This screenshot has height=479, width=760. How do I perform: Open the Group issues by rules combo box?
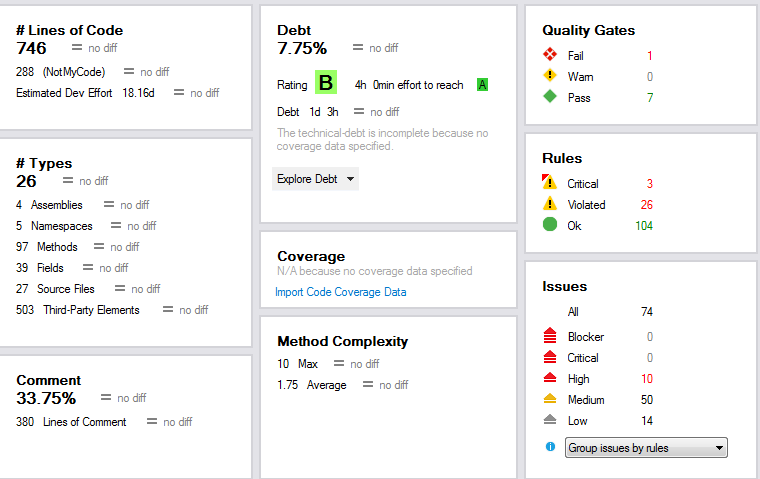point(646,447)
